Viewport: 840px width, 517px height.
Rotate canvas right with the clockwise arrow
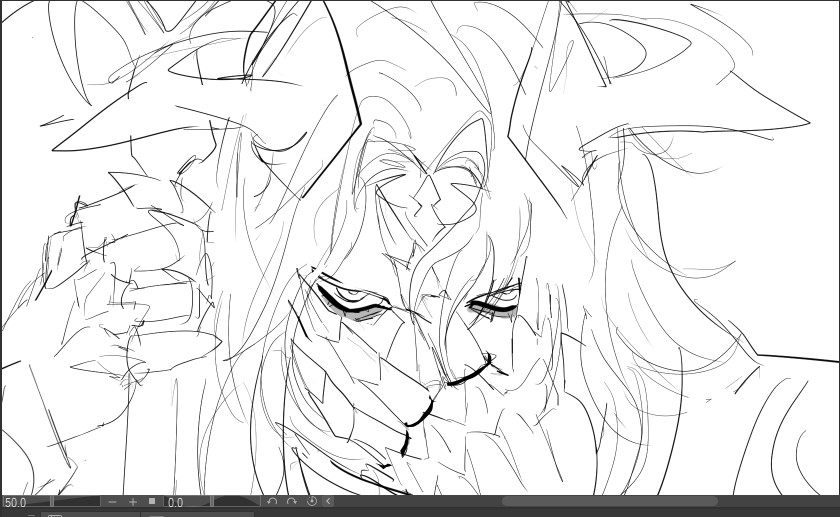pos(292,501)
